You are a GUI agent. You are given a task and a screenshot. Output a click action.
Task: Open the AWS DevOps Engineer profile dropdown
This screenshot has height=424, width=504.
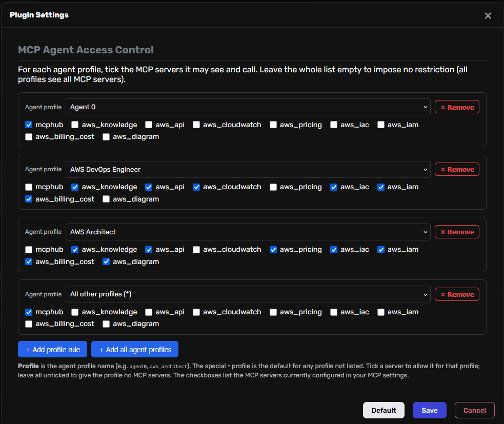coord(248,169)
